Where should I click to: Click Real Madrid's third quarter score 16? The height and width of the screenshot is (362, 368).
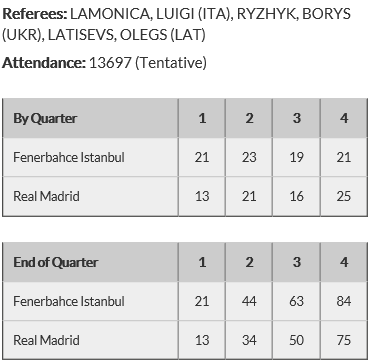point(296,196)
